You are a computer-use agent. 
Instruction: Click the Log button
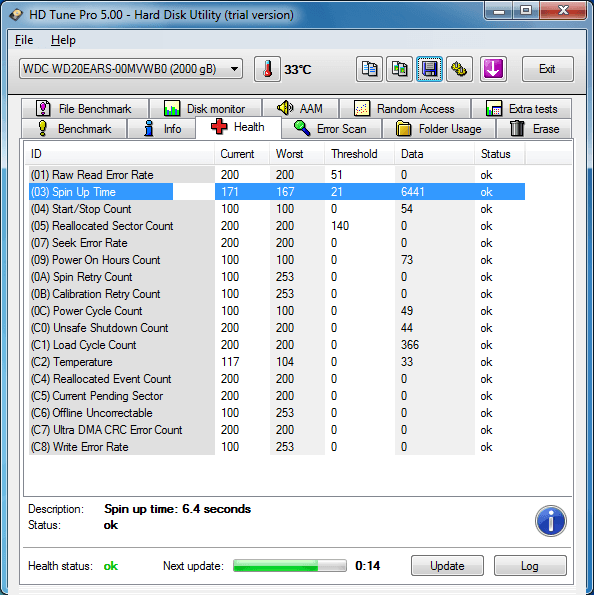tap(530, 566)
